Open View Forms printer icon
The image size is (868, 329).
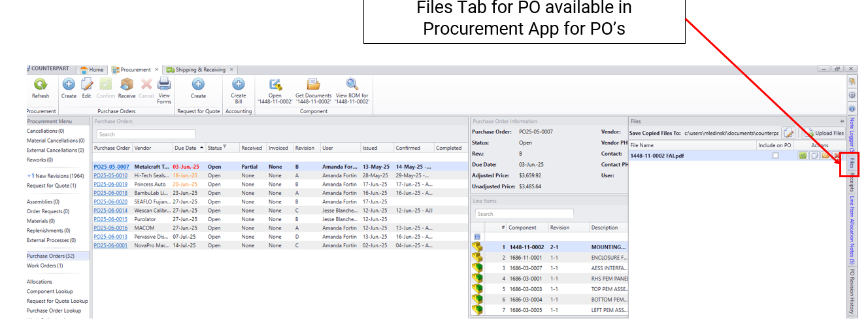pyautogui.click(x=164, y=85)
